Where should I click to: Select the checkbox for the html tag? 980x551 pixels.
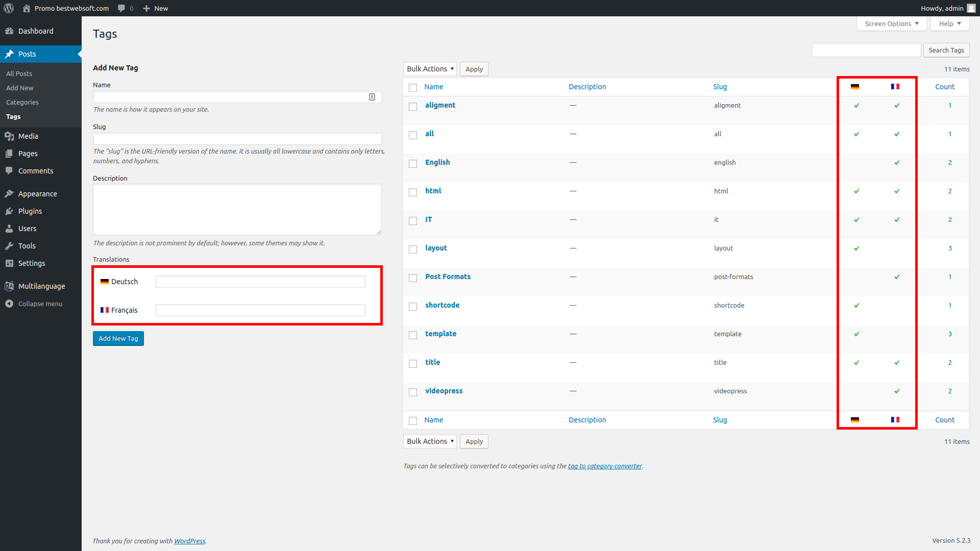[413, 192]
